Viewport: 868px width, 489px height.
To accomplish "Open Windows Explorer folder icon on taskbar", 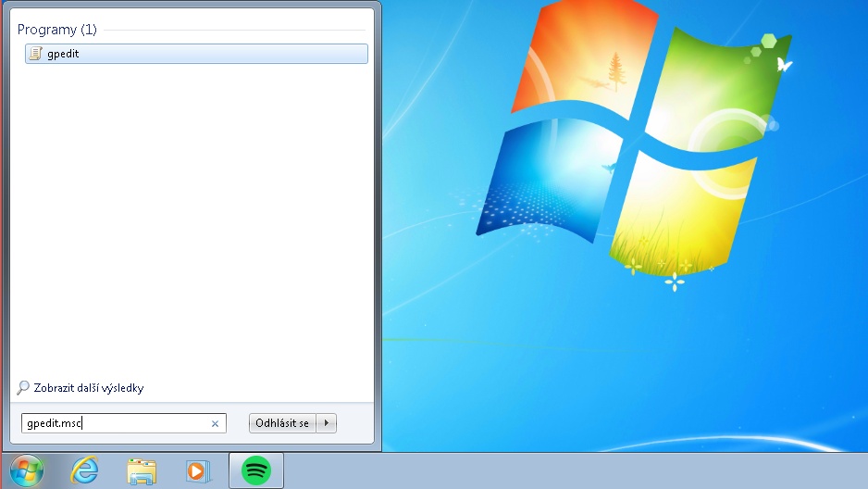I will [142, 470].
